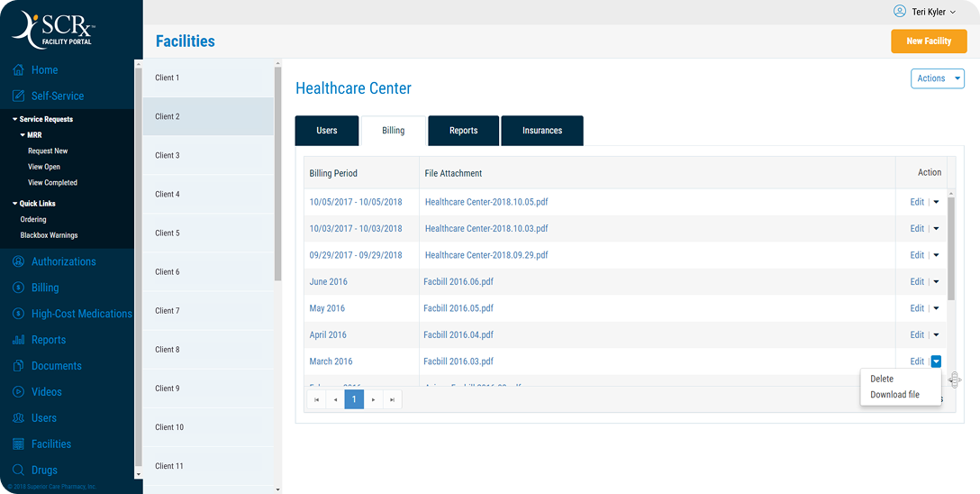Collapse the Service Requests section
Image resolution: width=980 pixels, height=494 pixels.
pyautogui.click(x=15, y=119)
